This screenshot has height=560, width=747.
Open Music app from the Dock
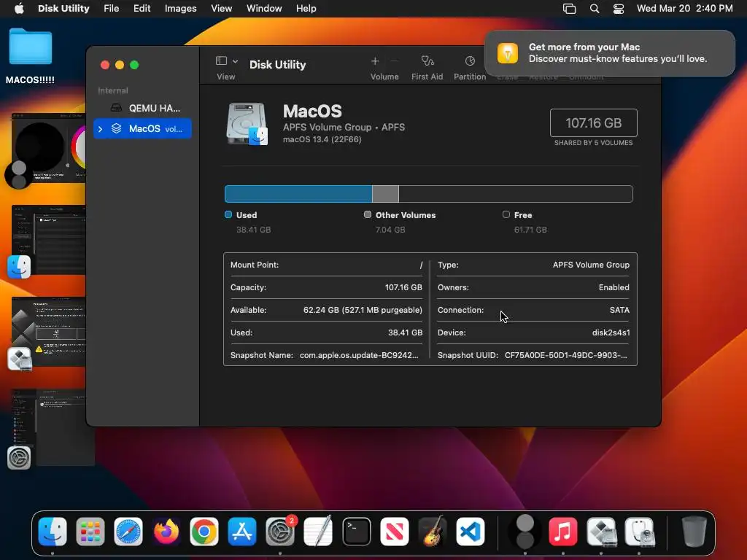coord(563,532)
